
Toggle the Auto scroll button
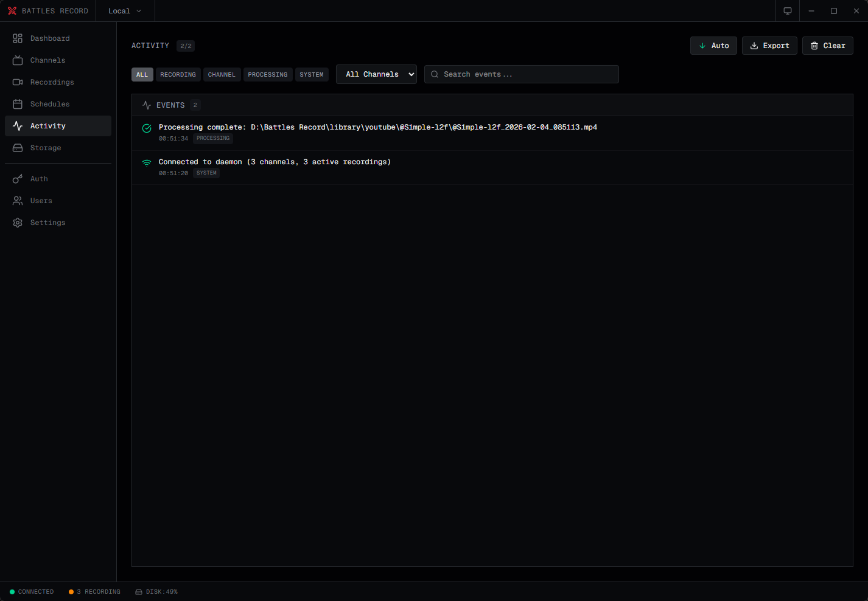[x=713, y=45]
